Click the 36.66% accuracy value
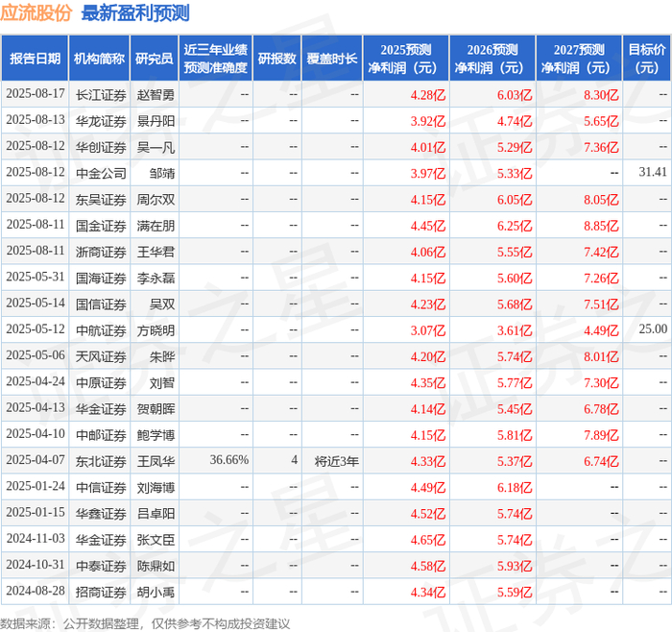The width and height of the screenshot is (672, 632). tap(228, 460)
